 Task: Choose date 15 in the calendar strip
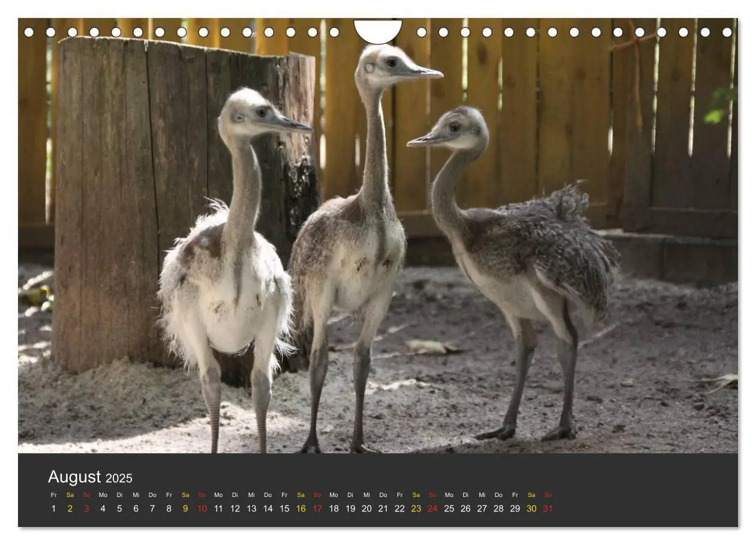284,508
